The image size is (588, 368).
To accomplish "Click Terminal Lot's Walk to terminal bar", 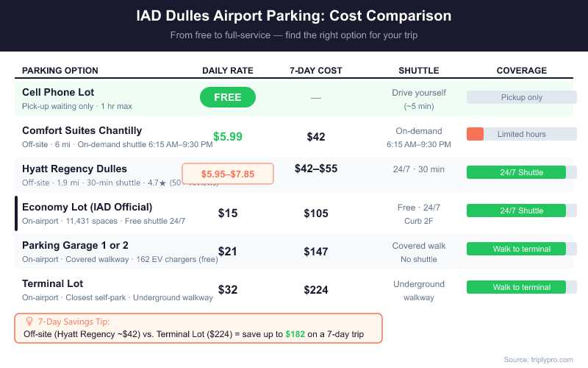I will 517,287.
